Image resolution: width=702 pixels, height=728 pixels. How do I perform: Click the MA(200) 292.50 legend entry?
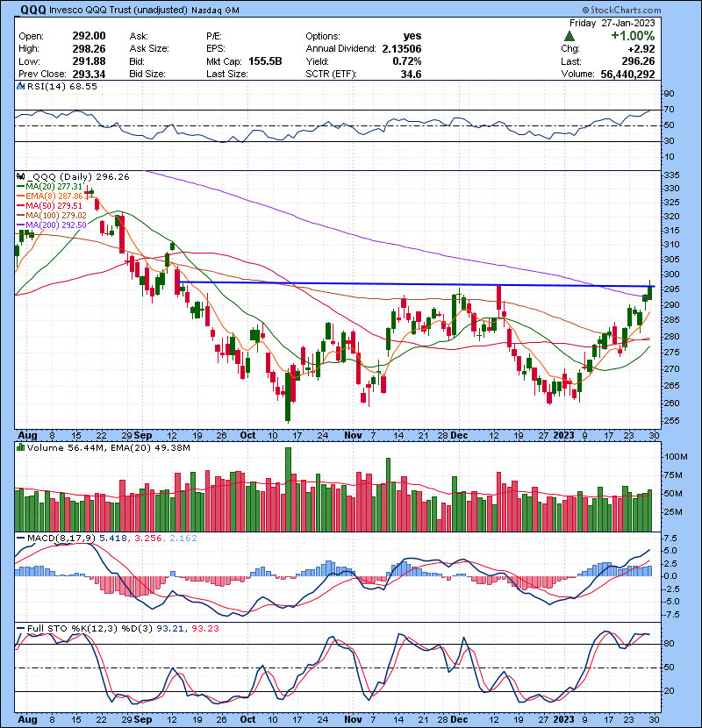pyautogui.click(x=56, y=225)
